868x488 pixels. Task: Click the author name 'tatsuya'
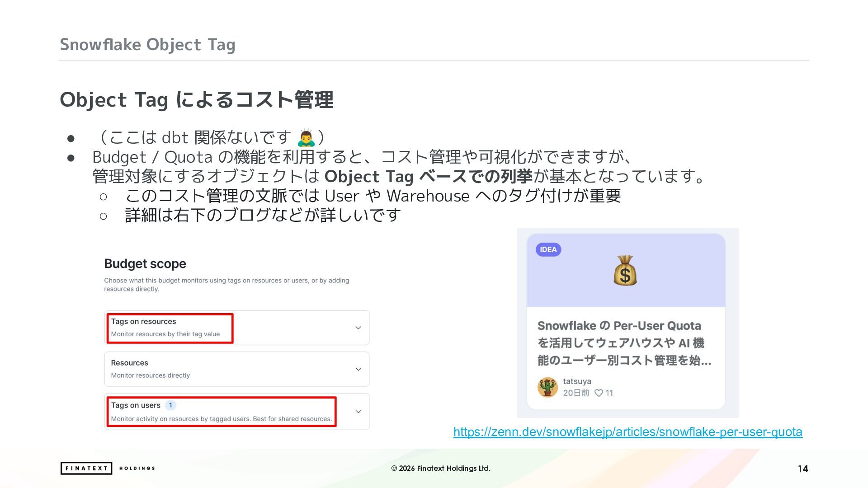pos(577,381)
